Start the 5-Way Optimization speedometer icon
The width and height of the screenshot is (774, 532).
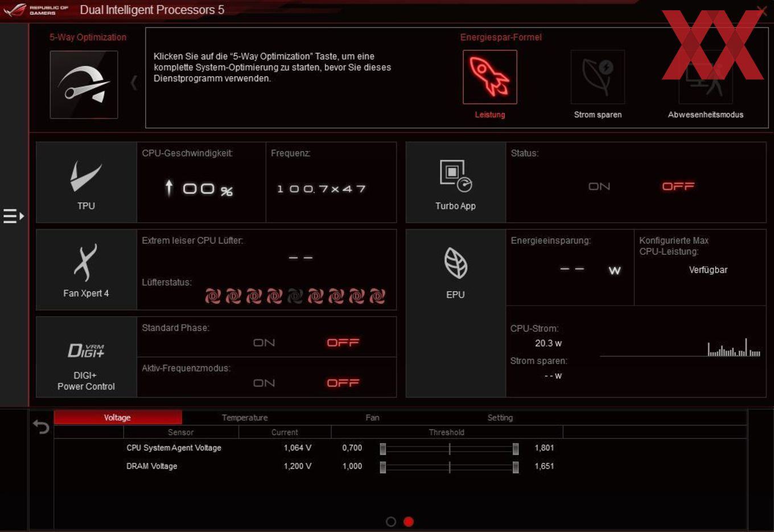coord(84,84)
